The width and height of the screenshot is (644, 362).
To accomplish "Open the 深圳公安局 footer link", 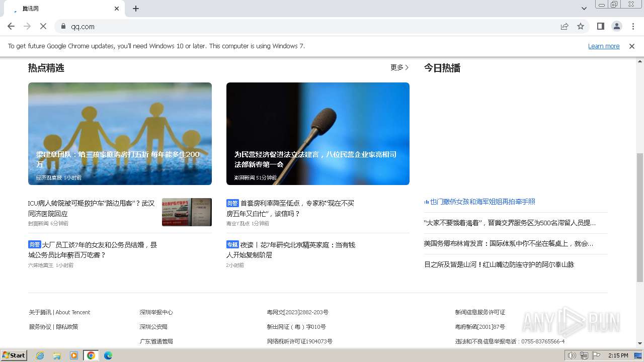I will coord(153,327).
